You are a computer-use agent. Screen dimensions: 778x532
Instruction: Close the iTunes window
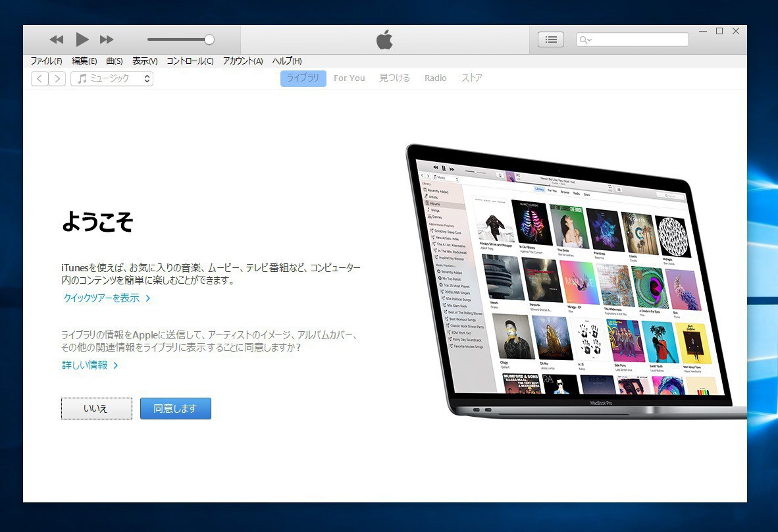pos(736,31)
